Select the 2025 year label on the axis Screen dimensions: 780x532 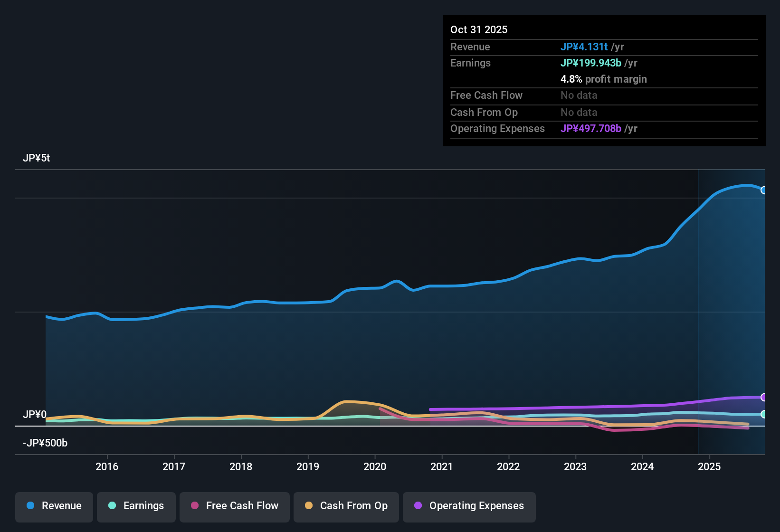[x=710, y=467]
